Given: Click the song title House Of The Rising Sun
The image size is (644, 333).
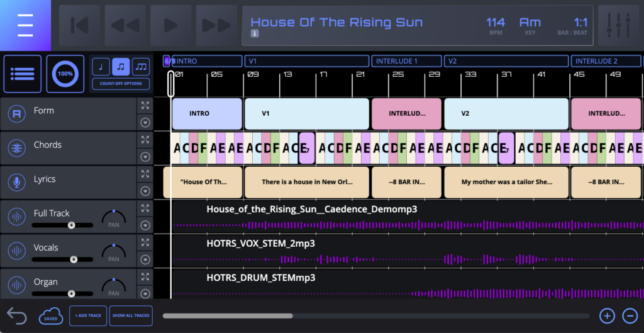Looking at the screenshot, I should [x=336, y=22].
